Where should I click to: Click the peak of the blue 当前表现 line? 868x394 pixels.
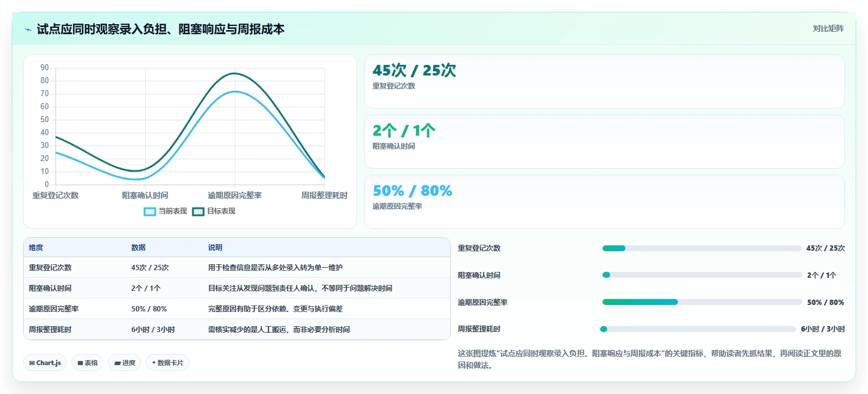click(235, 91)
